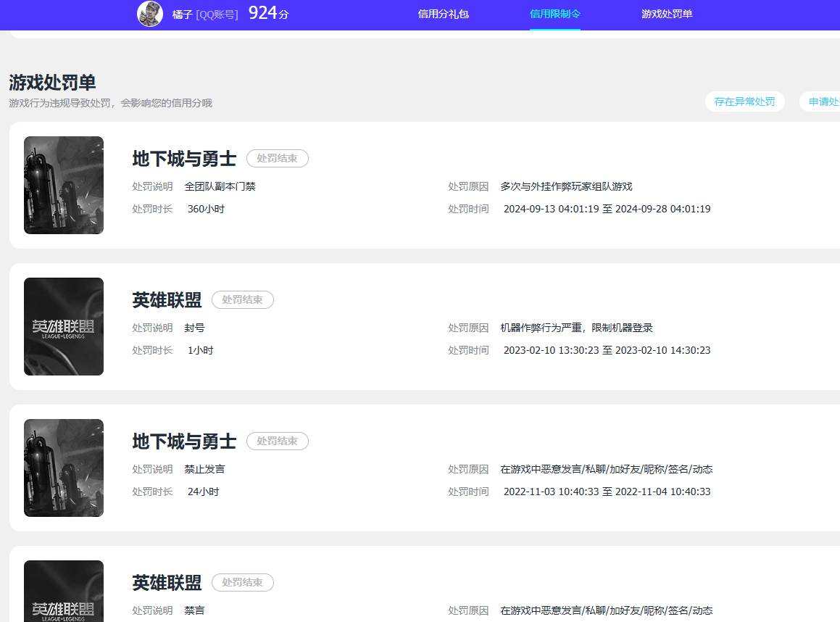Screen dimensions: 840x622
Task: Click the time range starting 2024-09-13 04:01:19
Action: point(607,209)
